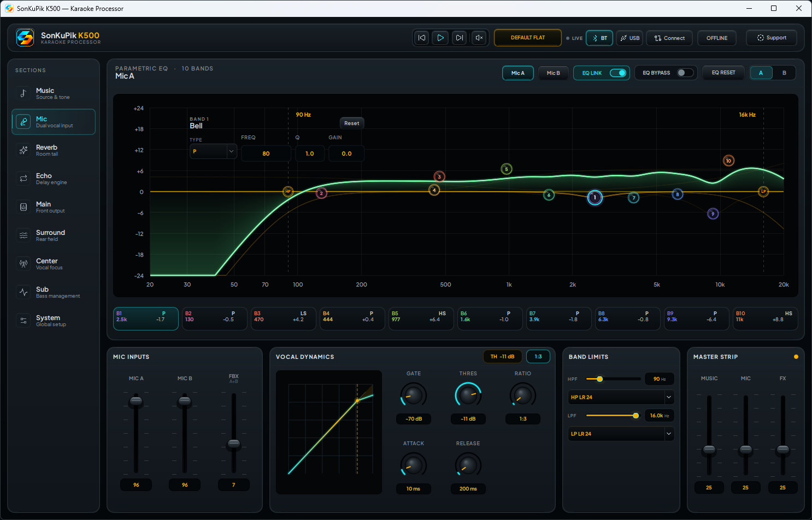Open the System global setup icon
This screenshot has height=520, width=812.
coord(23,321)
